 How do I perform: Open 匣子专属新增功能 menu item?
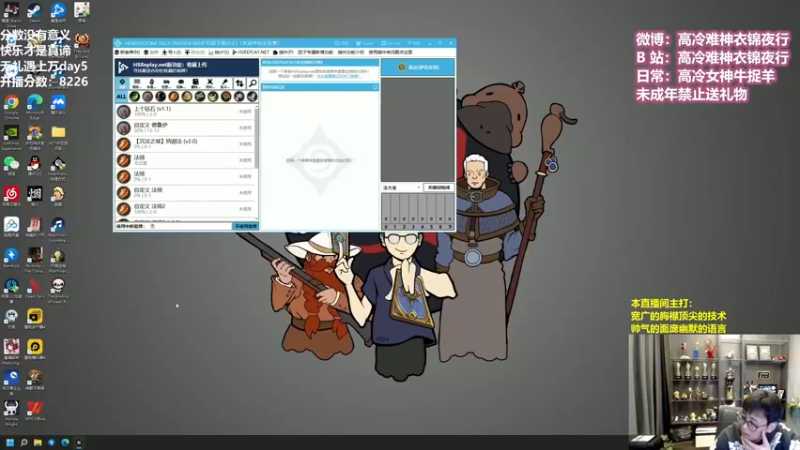pos(315,52)
